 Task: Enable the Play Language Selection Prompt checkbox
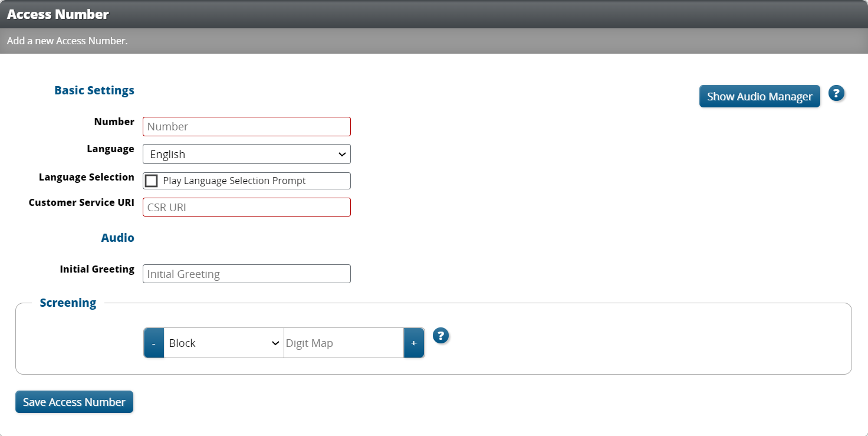click(152, 181)
